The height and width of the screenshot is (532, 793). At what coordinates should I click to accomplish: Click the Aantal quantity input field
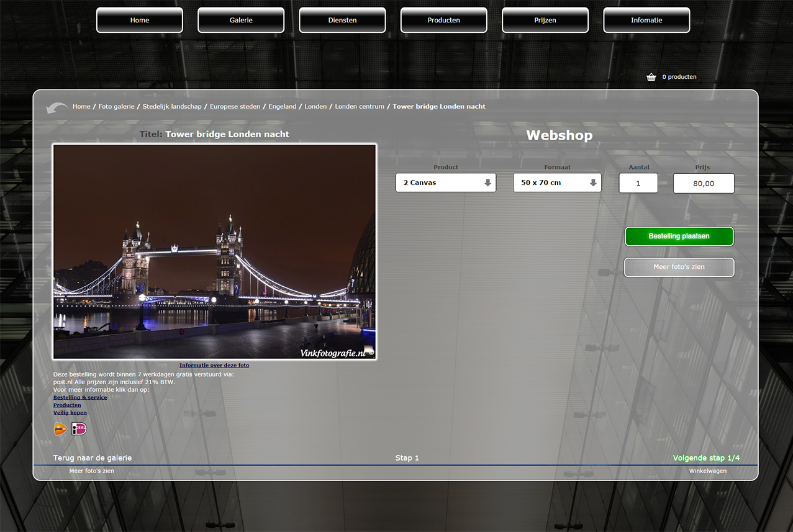point(638,183)
